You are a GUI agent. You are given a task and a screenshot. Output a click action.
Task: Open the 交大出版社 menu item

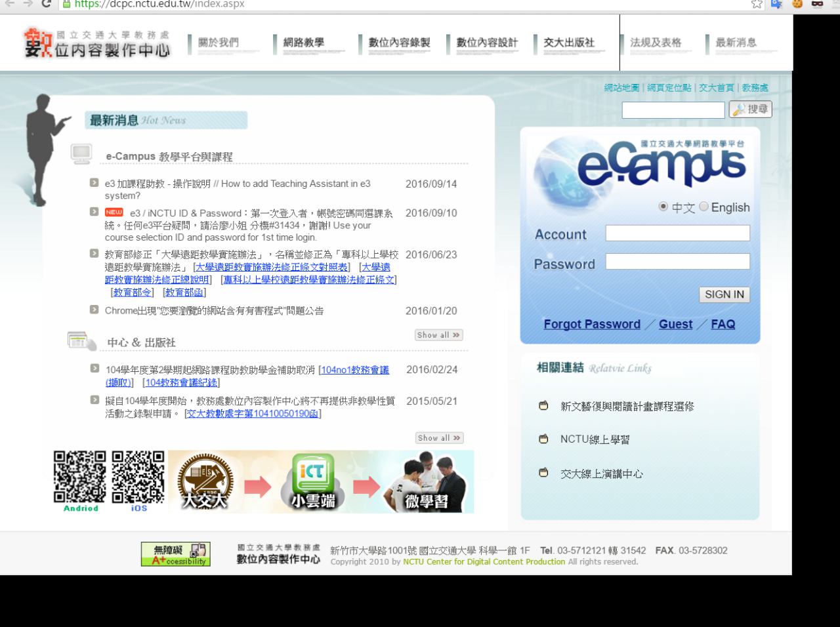[569, 43]
